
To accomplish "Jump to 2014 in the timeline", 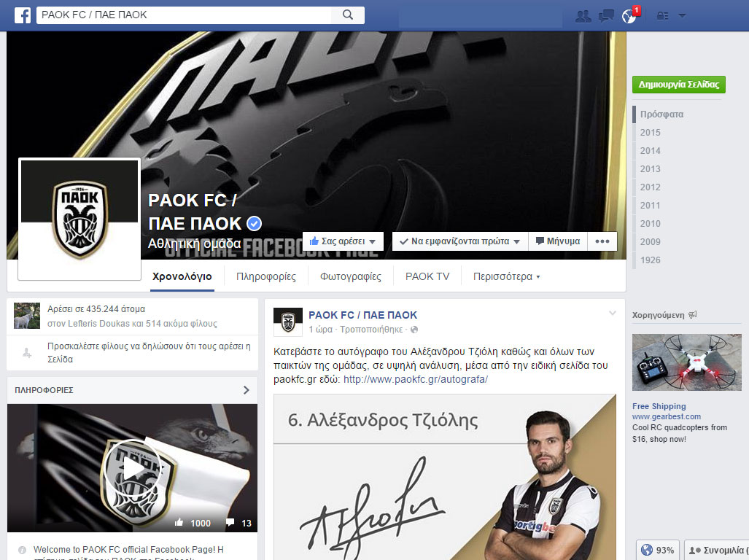I will (x=650, y=150).
